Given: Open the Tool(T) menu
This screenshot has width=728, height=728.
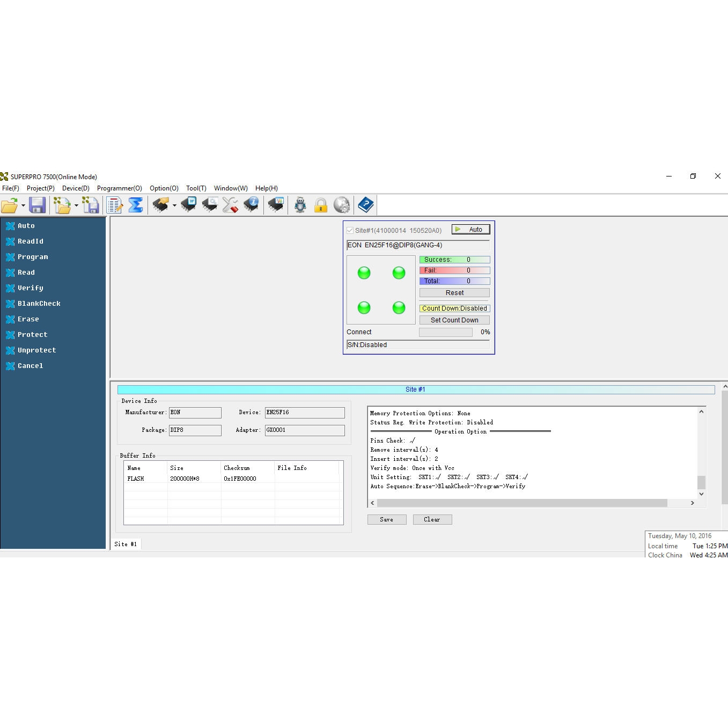Looking at the screenshot, I should point(196,188).
